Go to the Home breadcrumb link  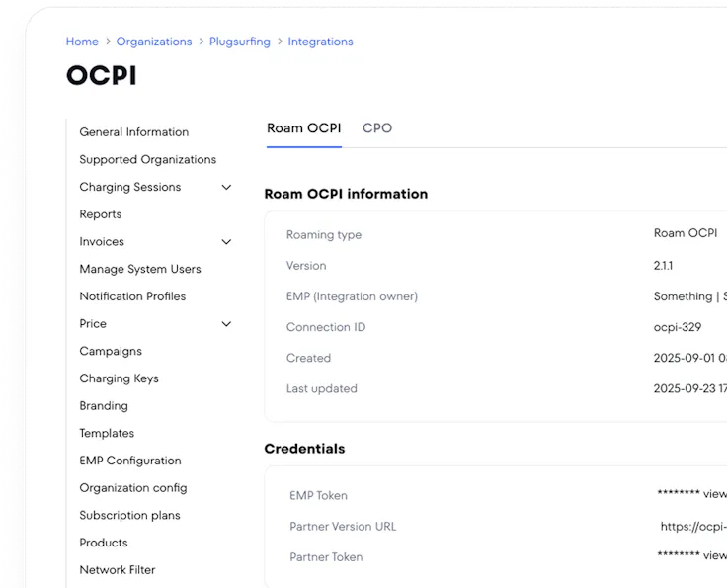pos(82,42)
